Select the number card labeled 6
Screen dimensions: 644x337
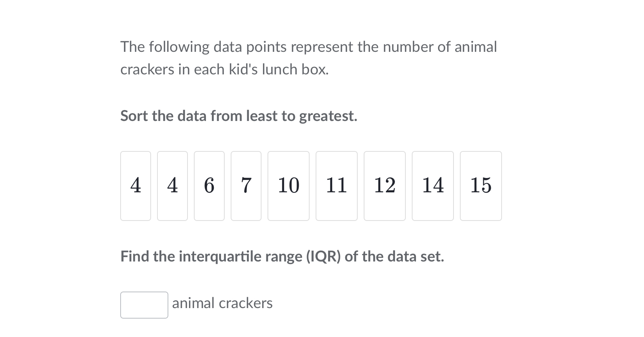209,186
